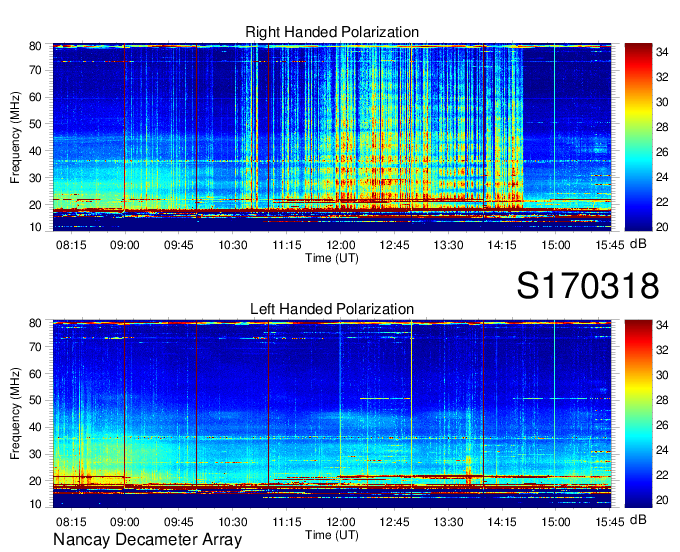
Task: Click the 08:15 time tick under Right Handed plot
Action: pos(71,245)
